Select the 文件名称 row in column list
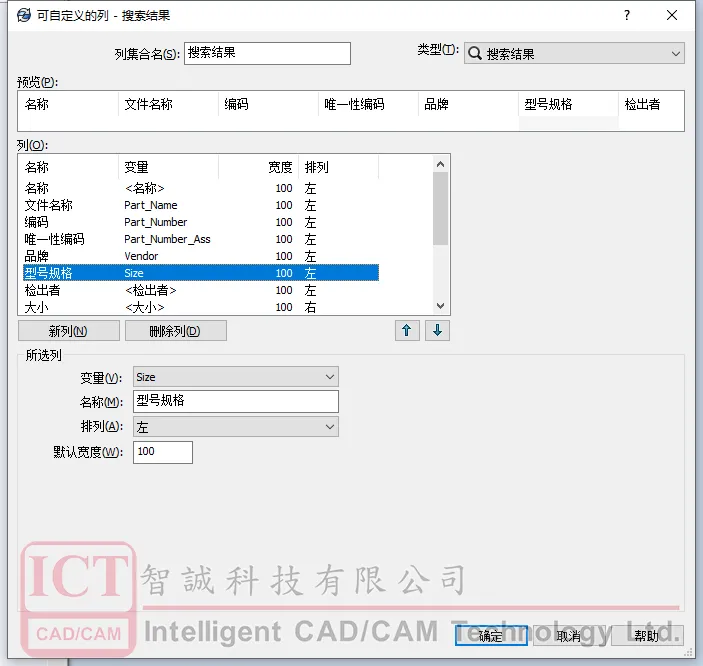The height and width of the screenshot is (666, 703). click(201, 205)
